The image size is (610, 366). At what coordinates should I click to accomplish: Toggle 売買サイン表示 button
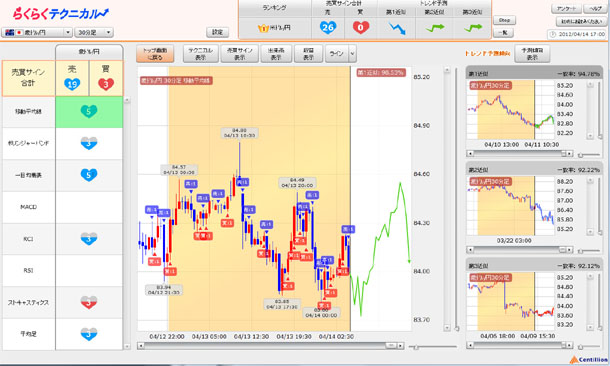pyautogui.click(x=240, y=54)
